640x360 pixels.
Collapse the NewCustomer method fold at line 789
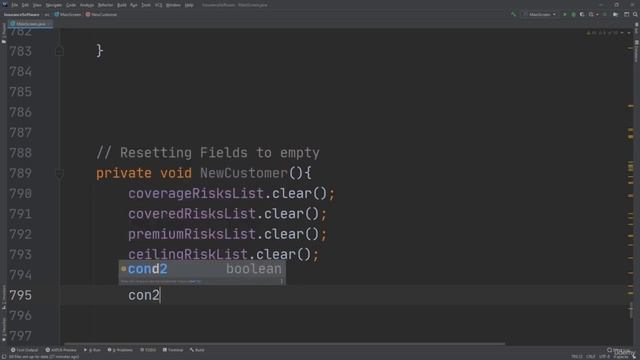point(59,173)
